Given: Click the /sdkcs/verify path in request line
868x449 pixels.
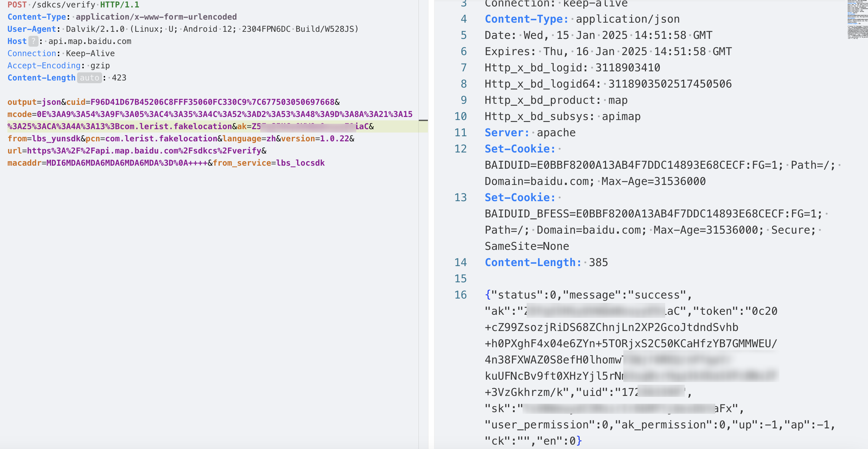Looking at the screenshot, I should [x=64, y=5].
